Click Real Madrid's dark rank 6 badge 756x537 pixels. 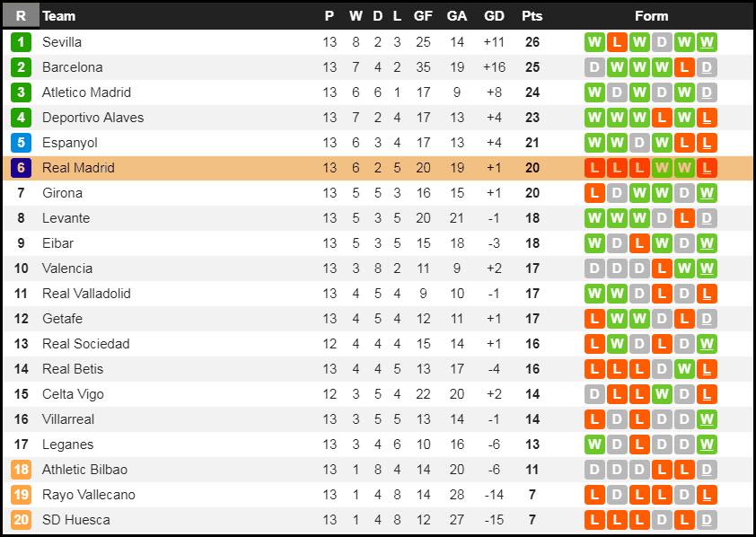tap(21, 168)
